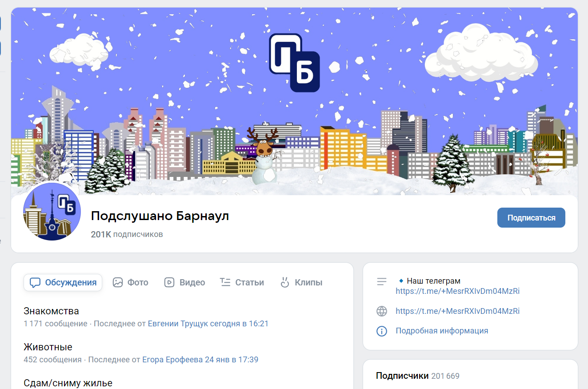Screen dimensions: 588x389
Task: Open the Животные discussion topic
Action: coord(48,347)
